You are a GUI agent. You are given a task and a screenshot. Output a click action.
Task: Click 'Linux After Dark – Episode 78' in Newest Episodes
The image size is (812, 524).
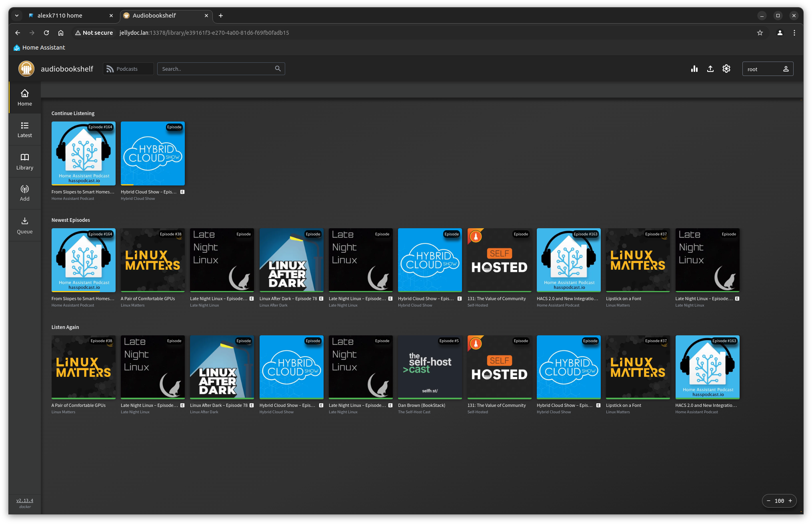coord(288,299)
